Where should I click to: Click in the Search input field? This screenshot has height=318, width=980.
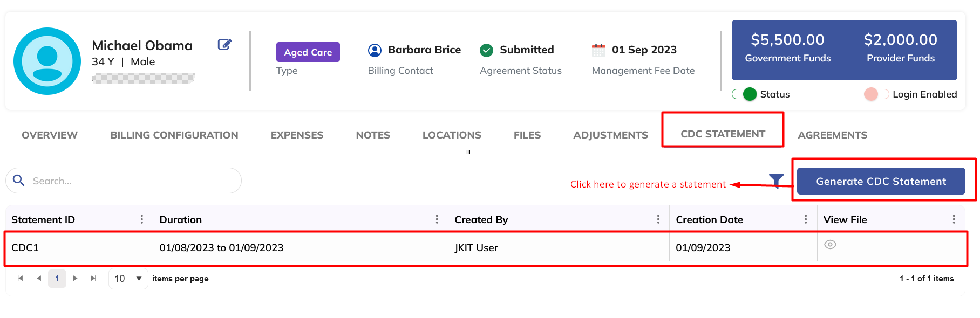click(x=130, y=181)
